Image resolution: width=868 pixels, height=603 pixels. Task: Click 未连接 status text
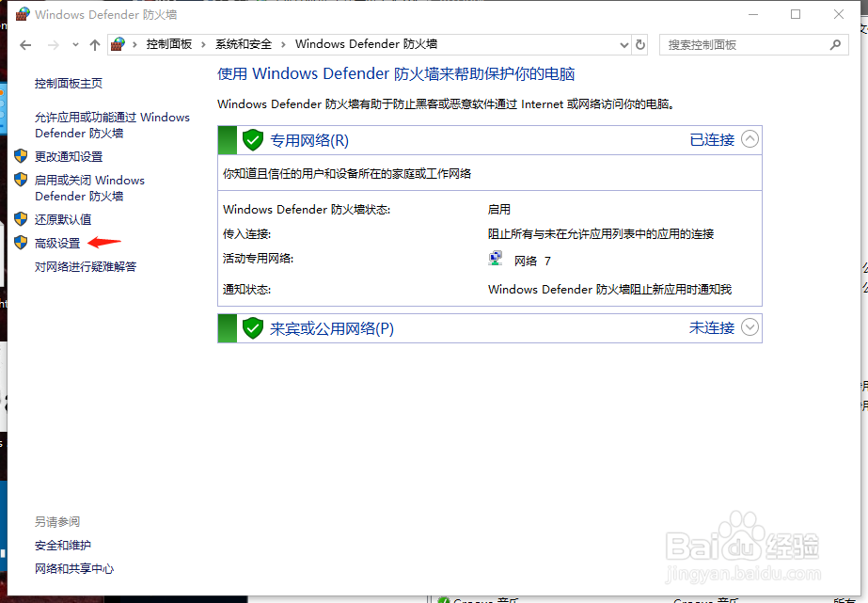[712, 327]
